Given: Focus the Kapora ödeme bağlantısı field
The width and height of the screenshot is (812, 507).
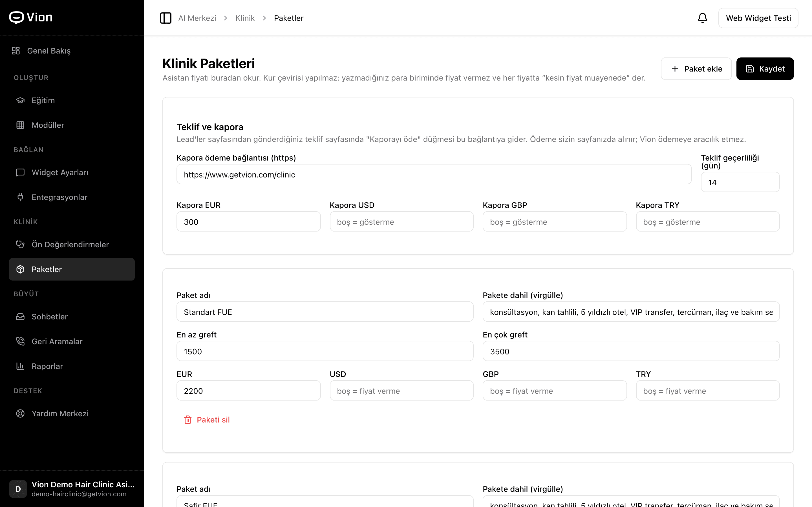Looking at the screenshot, I should (x=434, y=174).
